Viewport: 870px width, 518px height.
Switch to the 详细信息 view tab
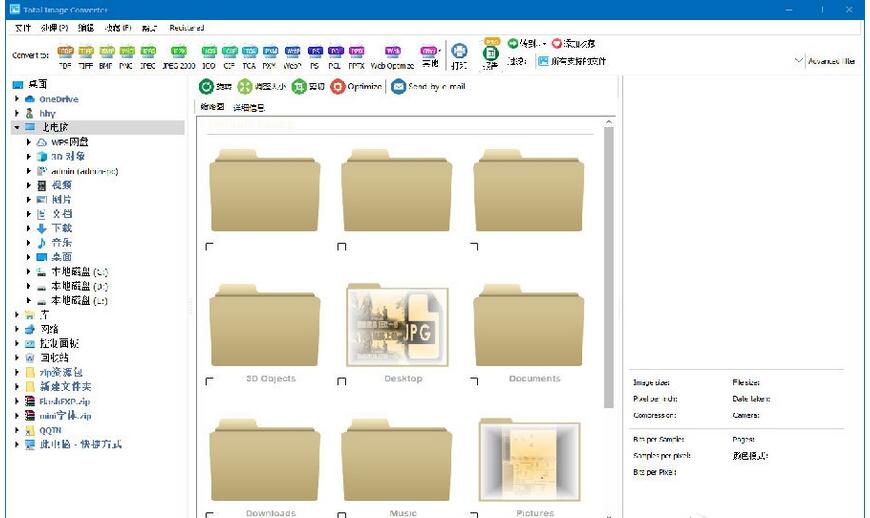tap(249, 107)
